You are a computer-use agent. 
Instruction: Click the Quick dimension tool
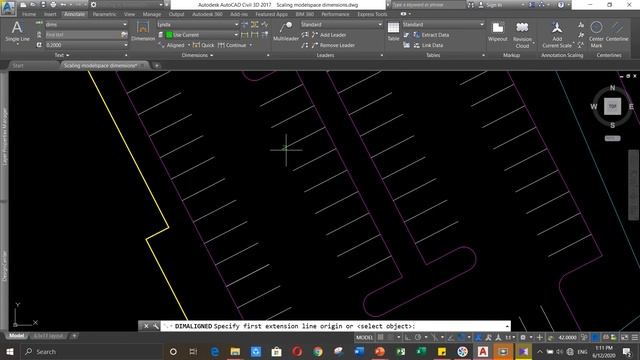tap(203, 45)
